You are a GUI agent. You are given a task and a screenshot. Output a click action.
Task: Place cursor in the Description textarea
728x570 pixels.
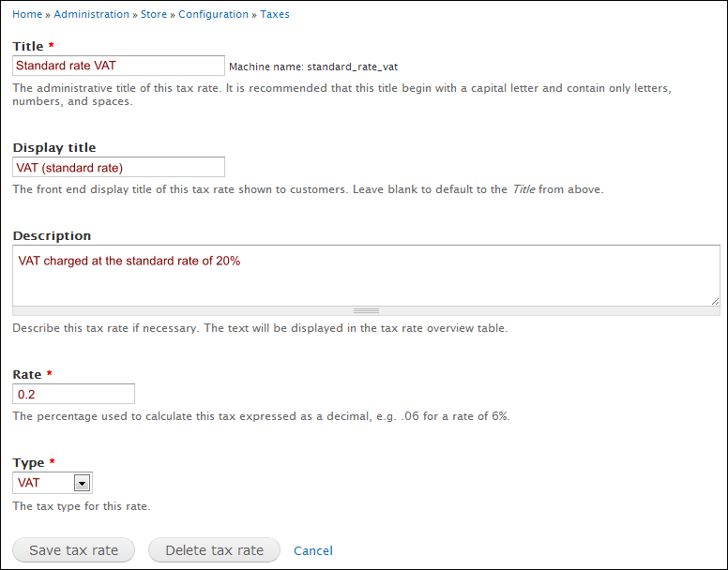point(366,276)
